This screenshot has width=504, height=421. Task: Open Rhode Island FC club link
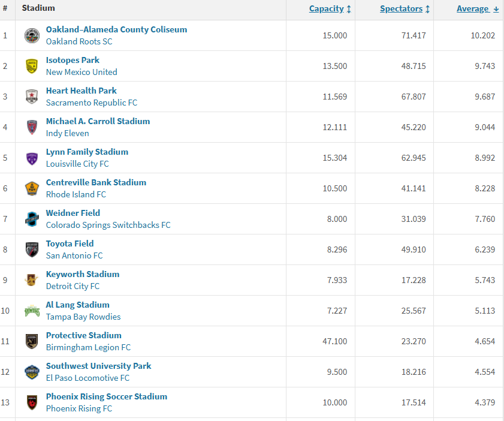coord(76,194)
